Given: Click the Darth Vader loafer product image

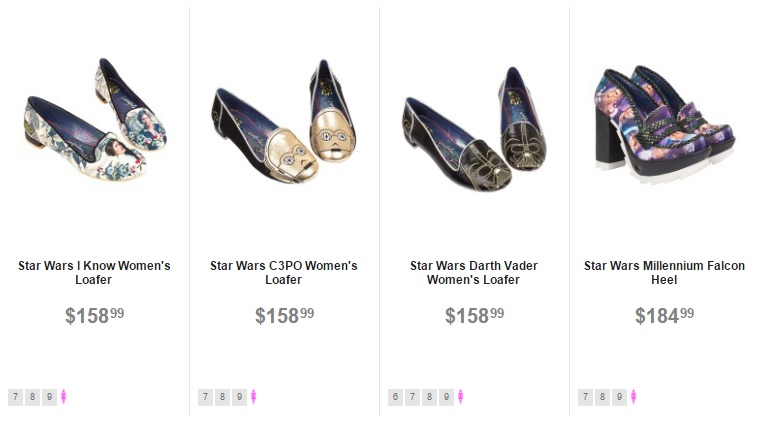Looking at the screenshot, I should 474,126.
